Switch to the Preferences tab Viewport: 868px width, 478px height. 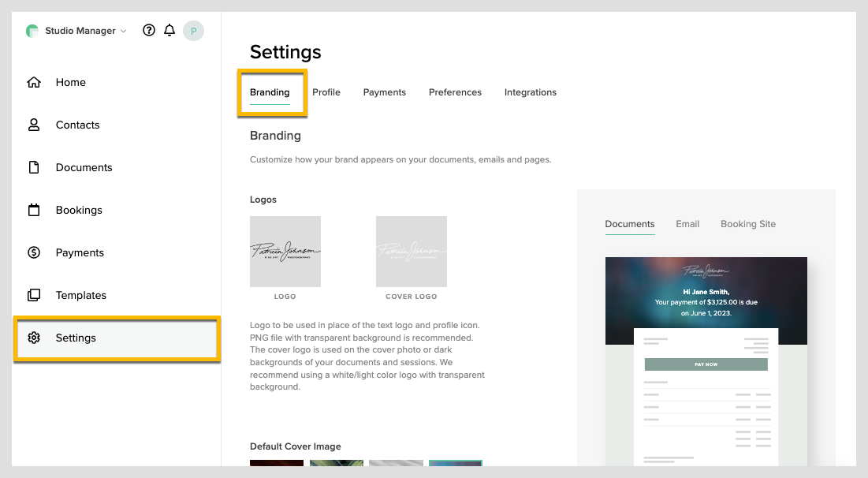455,92
